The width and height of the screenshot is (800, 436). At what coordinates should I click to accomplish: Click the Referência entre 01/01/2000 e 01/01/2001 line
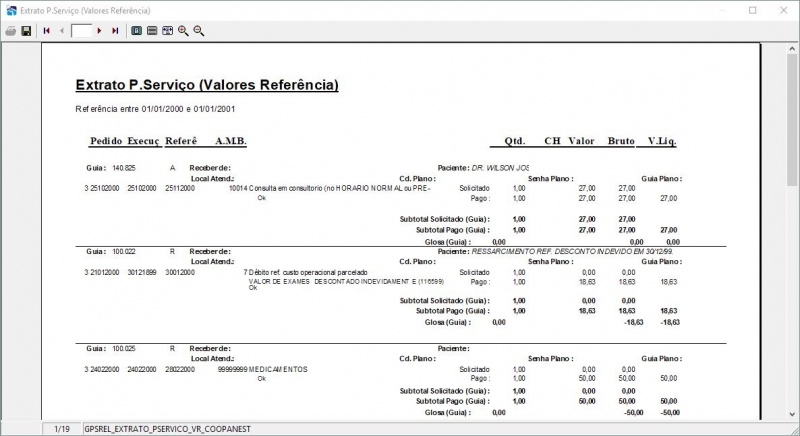155,109
